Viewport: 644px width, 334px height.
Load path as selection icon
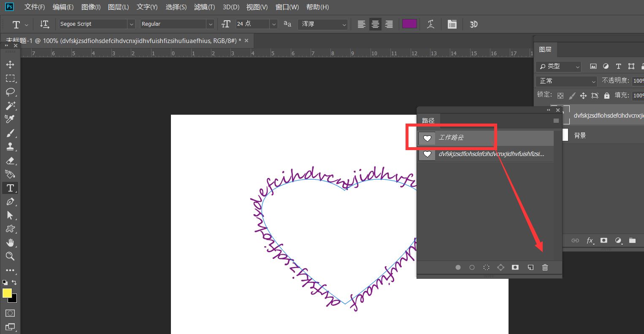[486, 267]
